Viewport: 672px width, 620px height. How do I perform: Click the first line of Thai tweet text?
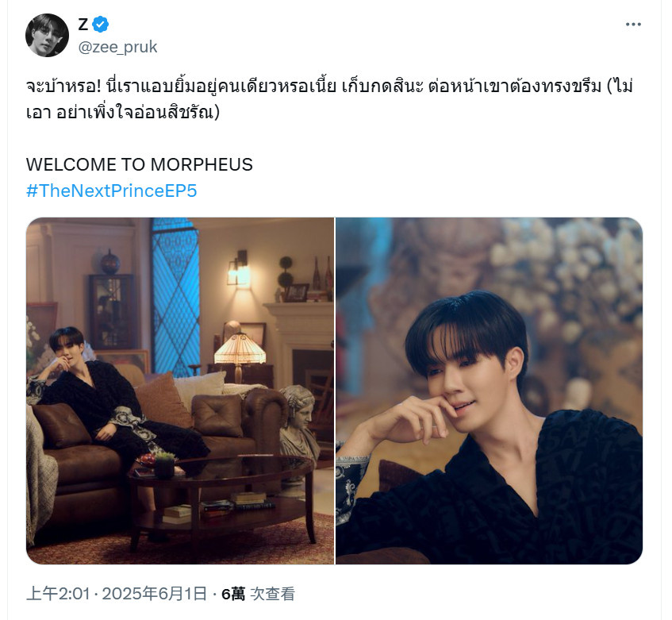coord(329,87)
